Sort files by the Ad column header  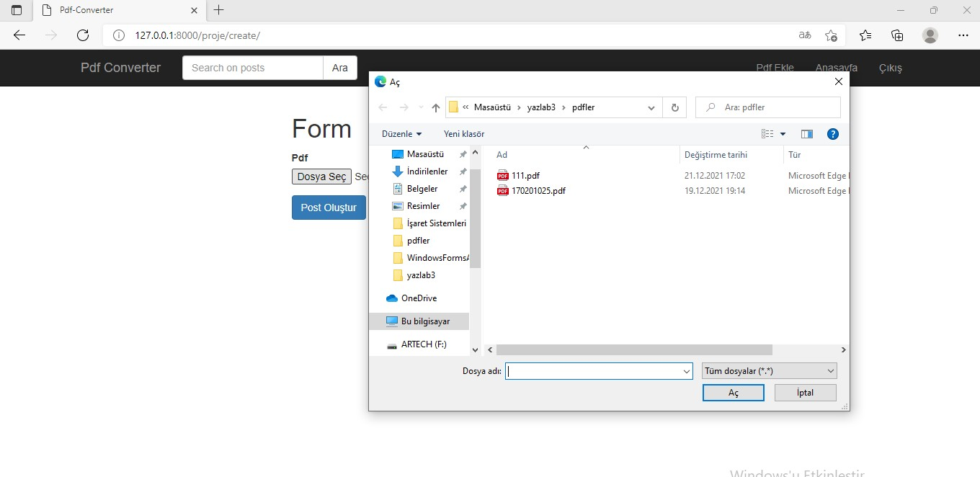coord(501,154)
